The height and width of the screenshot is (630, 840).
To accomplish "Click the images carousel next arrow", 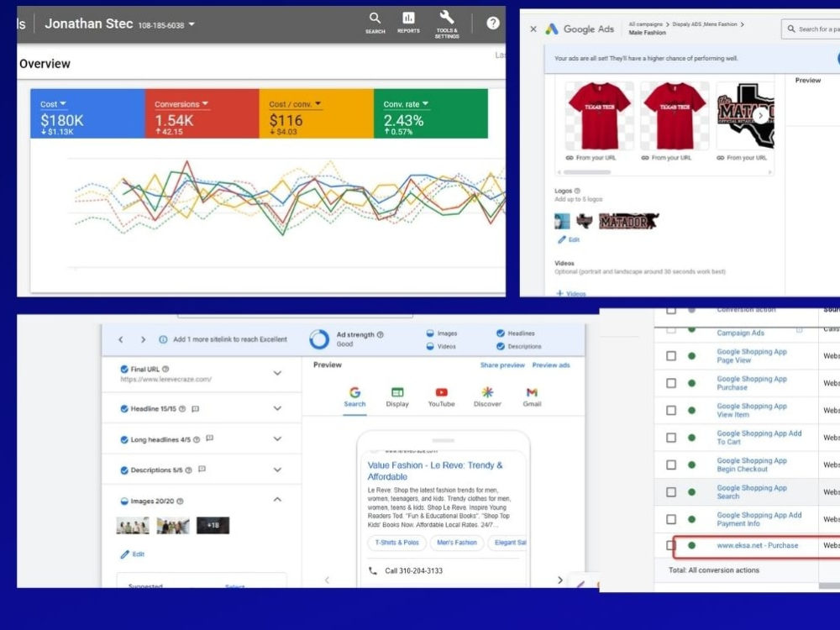I will coord(760,115).
